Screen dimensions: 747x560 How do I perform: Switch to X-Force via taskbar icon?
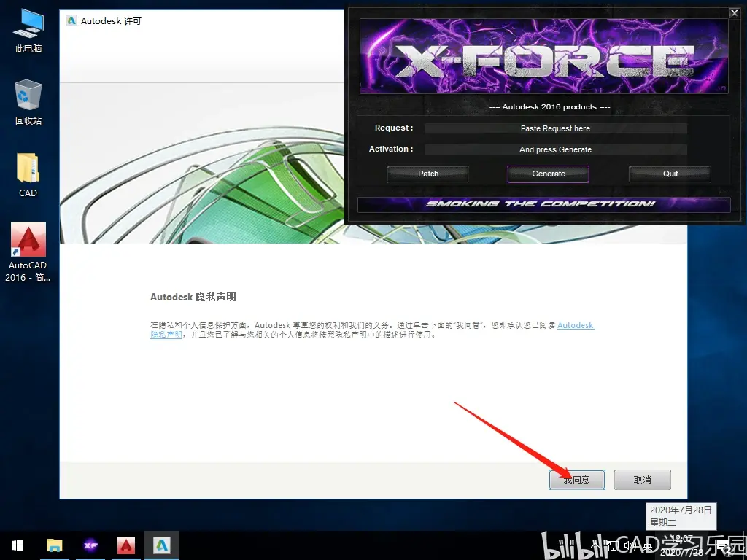coord(90,545)
